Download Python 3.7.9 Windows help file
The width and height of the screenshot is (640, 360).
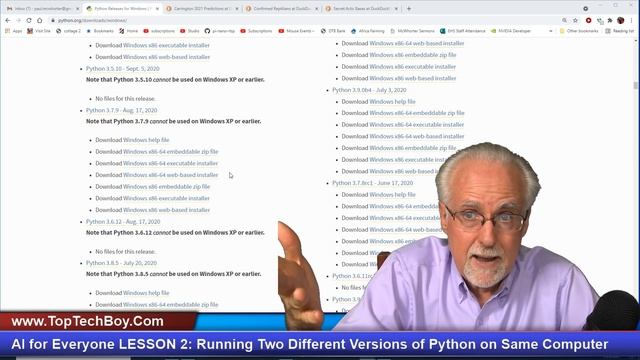click(146, 140)
